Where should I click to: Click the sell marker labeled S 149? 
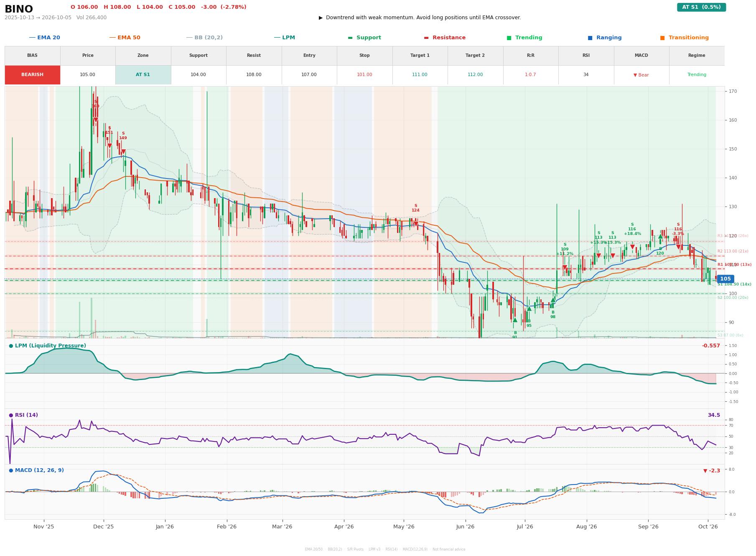pos(123,152)
